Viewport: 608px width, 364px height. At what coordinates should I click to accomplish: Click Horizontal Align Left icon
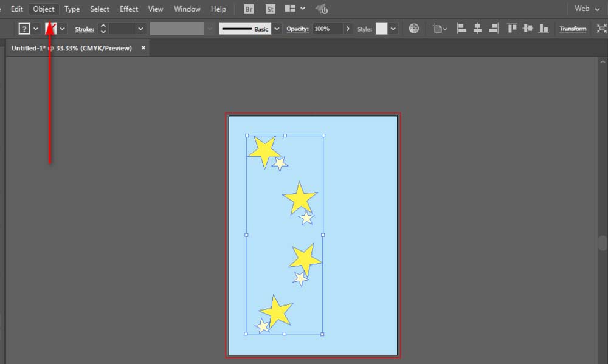[x=461, y=29]
